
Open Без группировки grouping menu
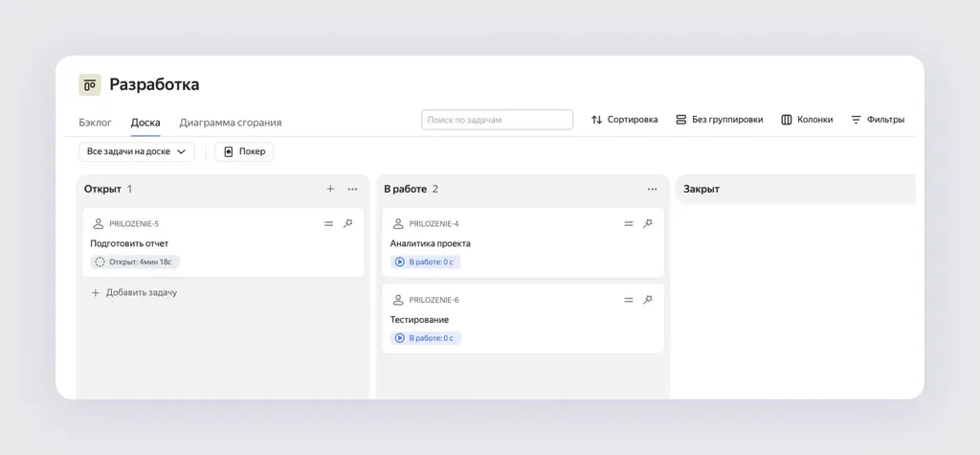720,120
